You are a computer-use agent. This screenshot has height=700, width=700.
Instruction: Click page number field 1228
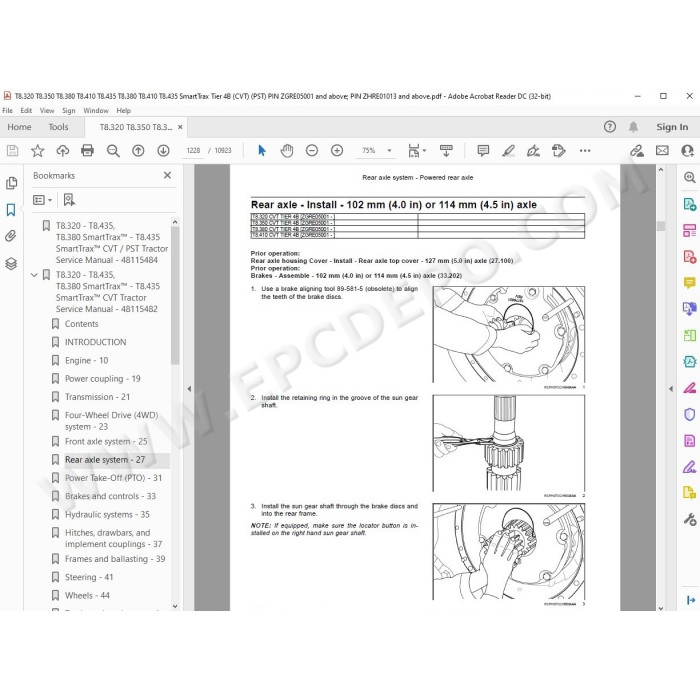[193, 151]
